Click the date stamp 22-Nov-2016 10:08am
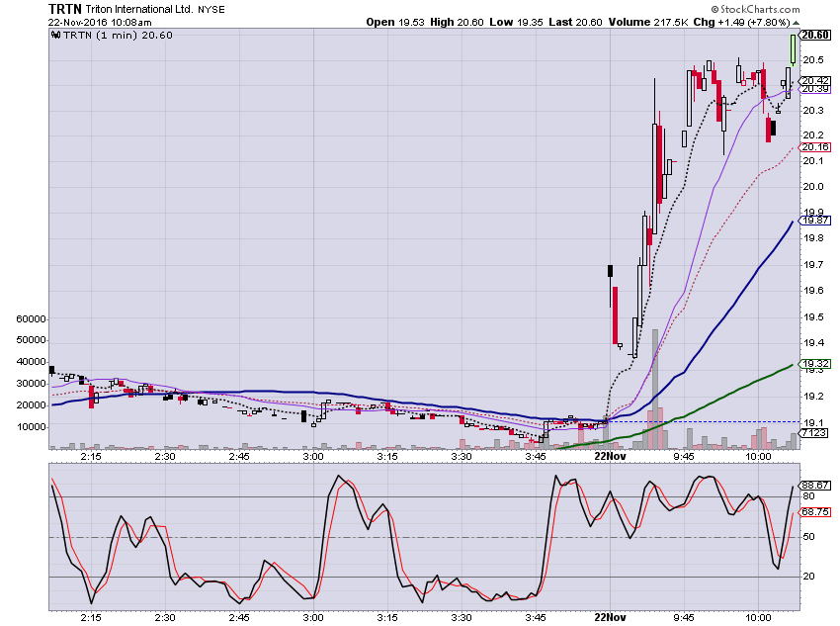 tap(100, 23)
